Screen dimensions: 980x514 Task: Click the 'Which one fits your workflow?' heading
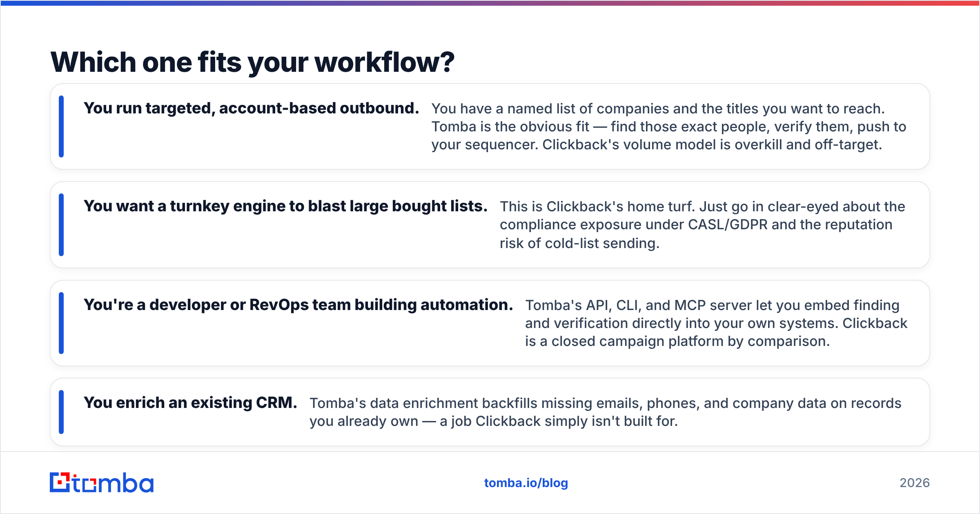coord(252,62)
